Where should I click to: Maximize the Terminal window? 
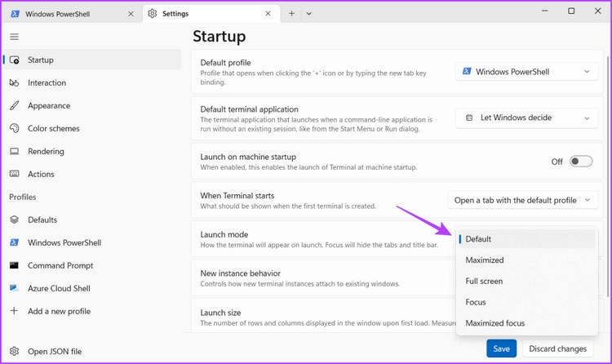(x=571, y=11)
